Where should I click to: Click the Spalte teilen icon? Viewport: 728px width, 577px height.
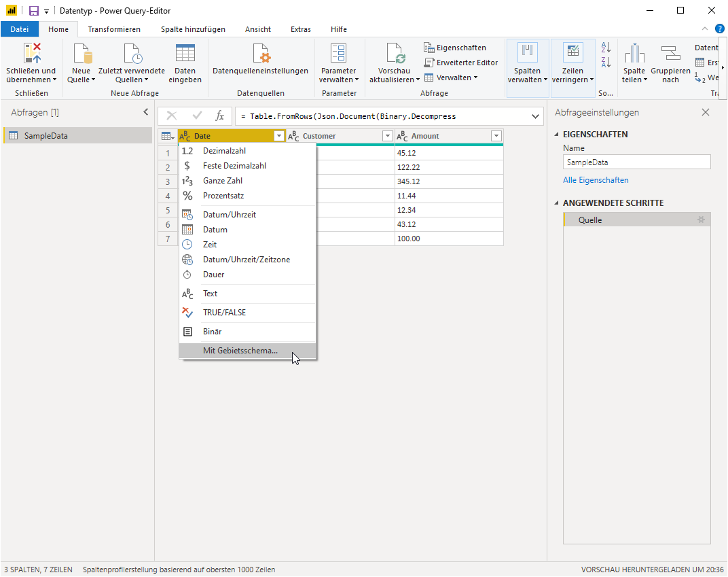pos(634,53)
